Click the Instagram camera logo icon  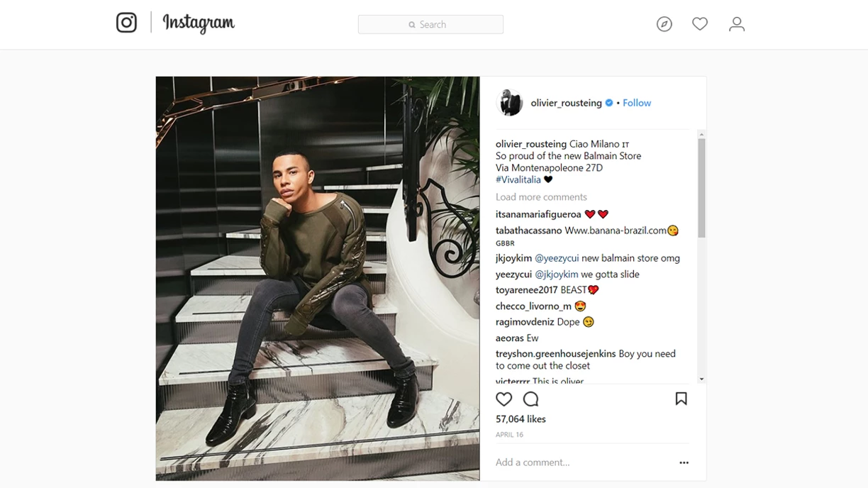126,23
